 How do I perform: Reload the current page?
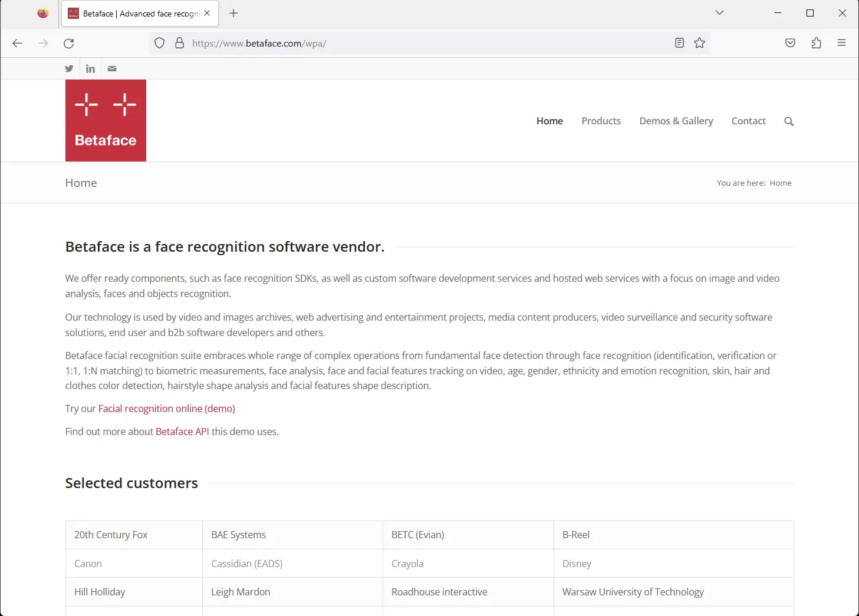coord(69,43)
